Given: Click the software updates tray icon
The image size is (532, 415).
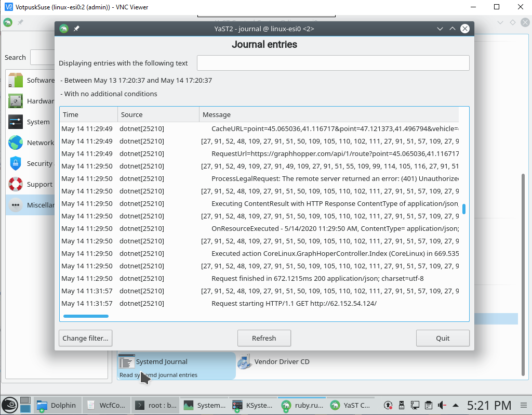Looking at the screenshot, I should pos(388,405).
